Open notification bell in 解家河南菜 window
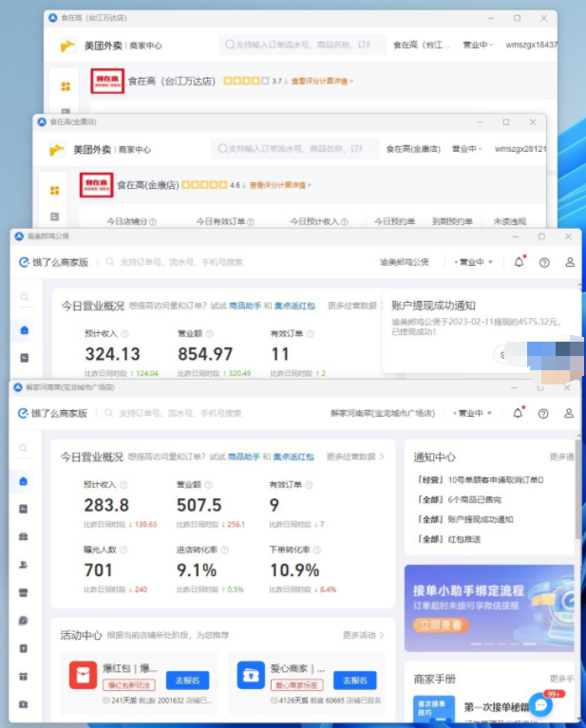 518,413
